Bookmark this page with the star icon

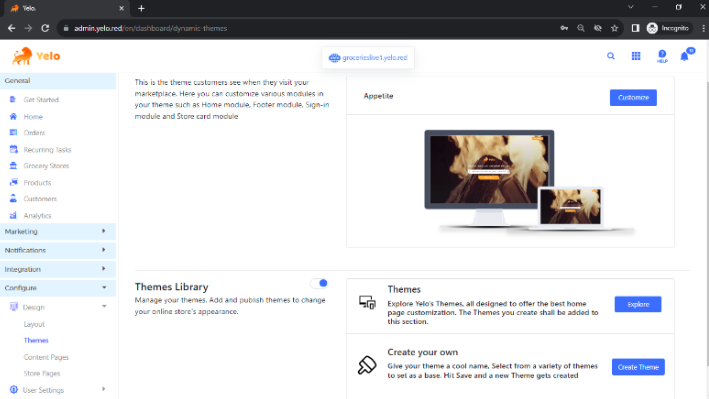(x=614, y=28)
